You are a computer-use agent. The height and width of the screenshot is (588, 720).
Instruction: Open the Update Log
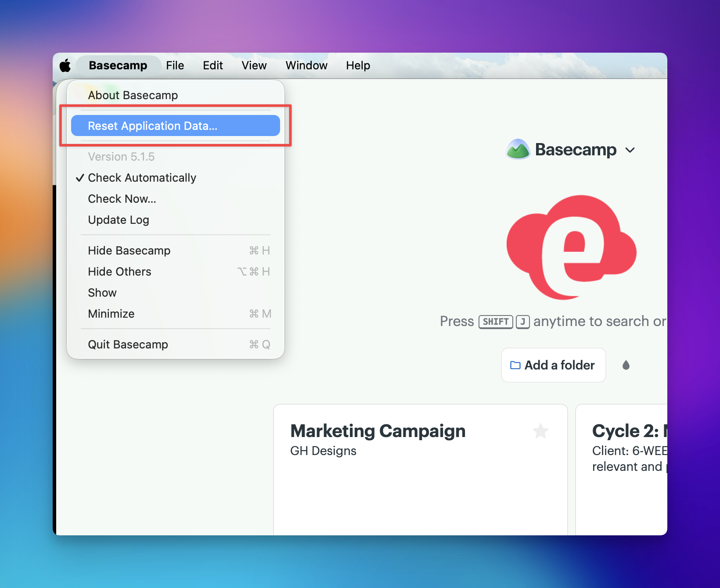[176, 220]
